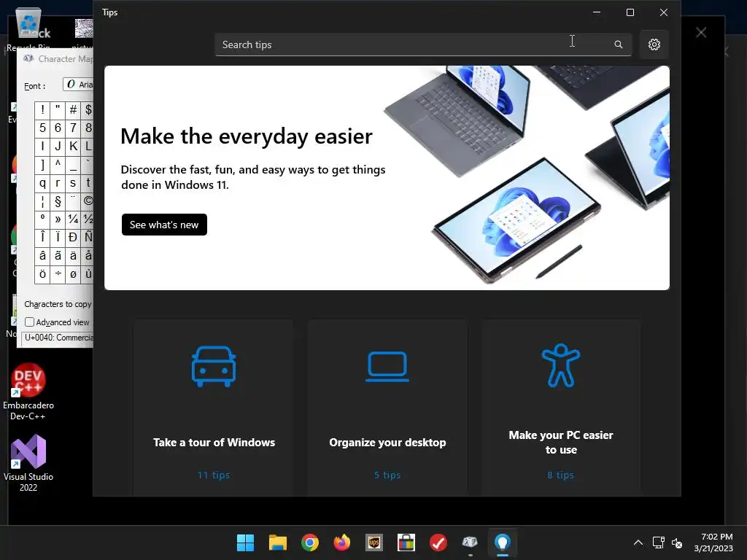Open the Visual Studio 2022 desktop icon

28,462
